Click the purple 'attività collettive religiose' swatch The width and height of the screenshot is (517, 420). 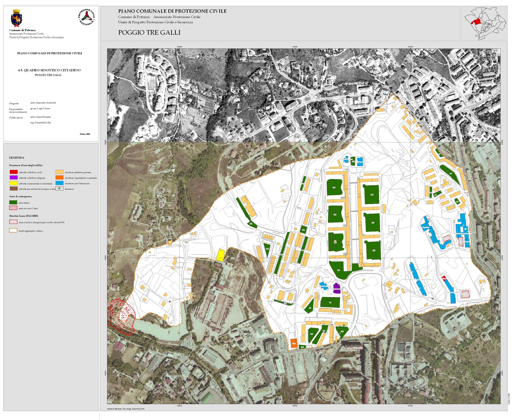tap(14, 178)
